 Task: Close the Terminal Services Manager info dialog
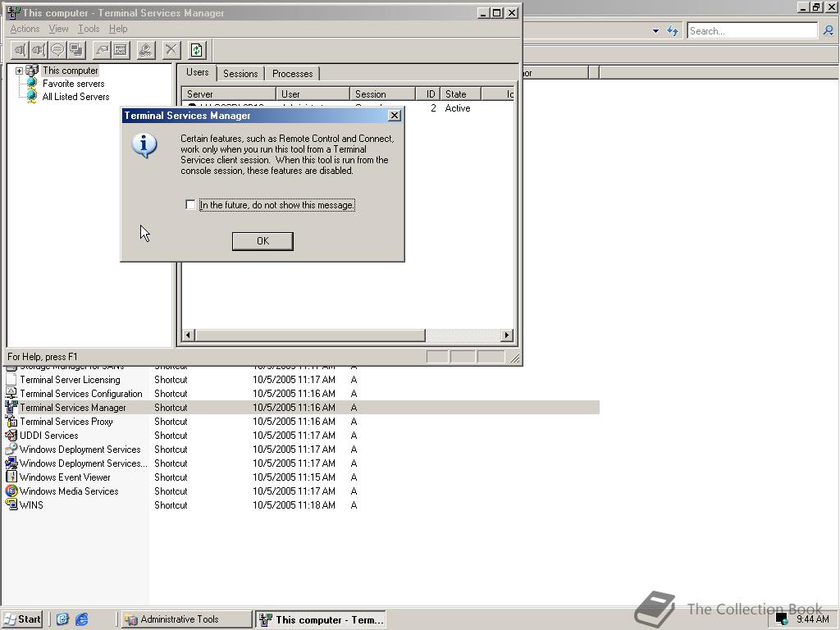coord(395,115)
